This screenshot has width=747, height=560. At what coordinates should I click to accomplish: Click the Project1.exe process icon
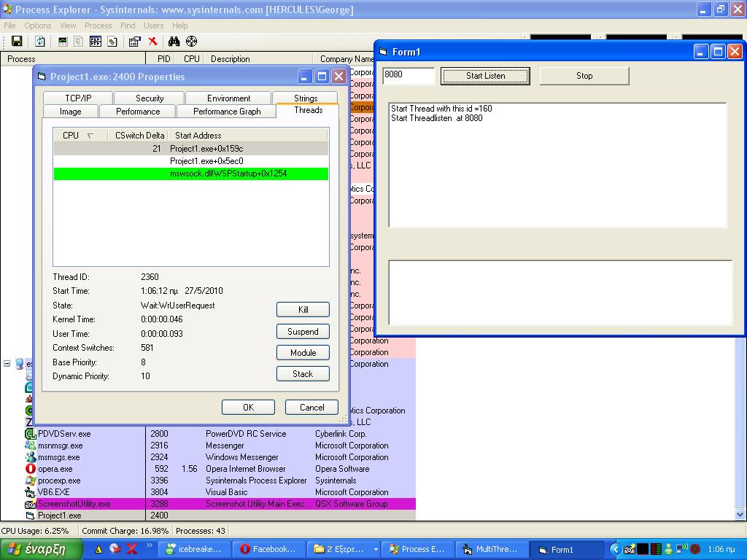[31, 516]
